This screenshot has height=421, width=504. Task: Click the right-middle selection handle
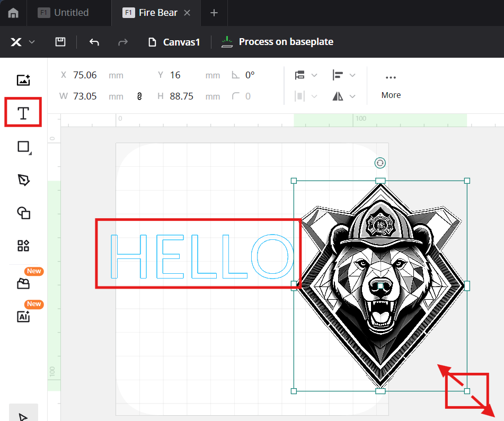pyautogui.click(x=467, y=286)
